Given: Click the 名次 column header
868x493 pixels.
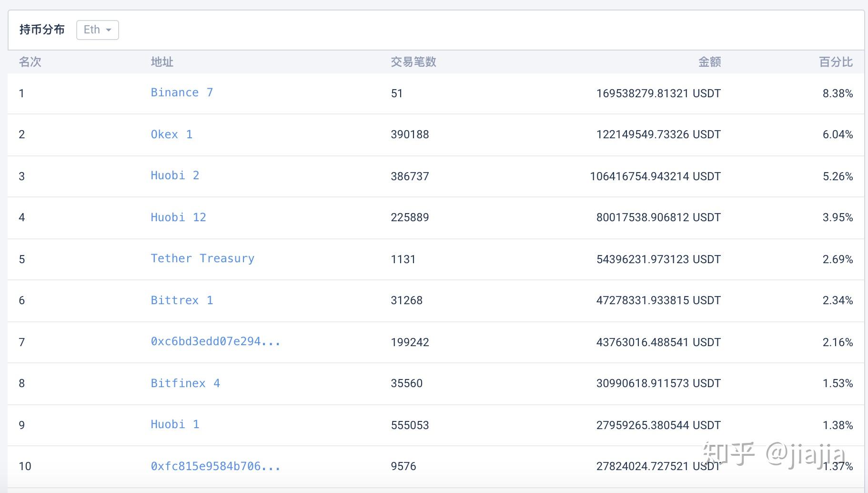Looking at the screenshot, I should pos(30,62).
